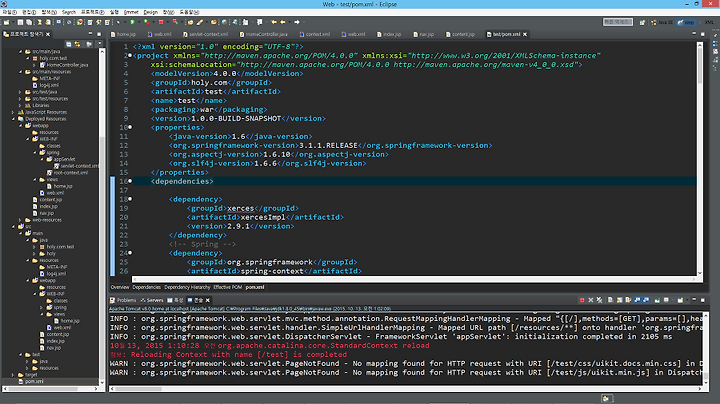Close the test/pom.xml editor tab
The image size is (720, 404).
tap(525, 34)
